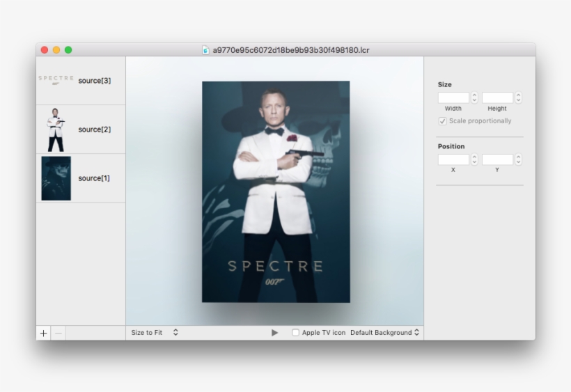The height and width of the screenshot is (392, 571).
Task: Click the Y position stepper arrows
Action: tap(518, 159)
